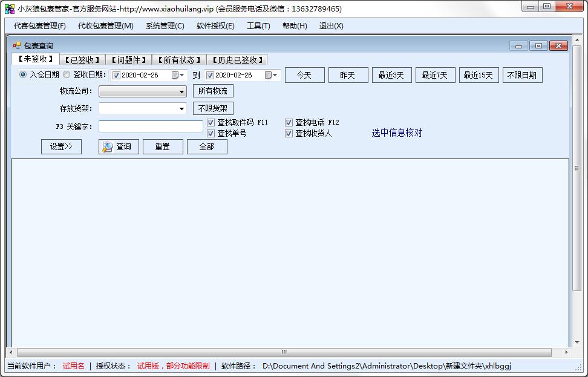Click the F3 关键字 input field
The height and width of the screenshot is (377, 588).
pos(151,126)
